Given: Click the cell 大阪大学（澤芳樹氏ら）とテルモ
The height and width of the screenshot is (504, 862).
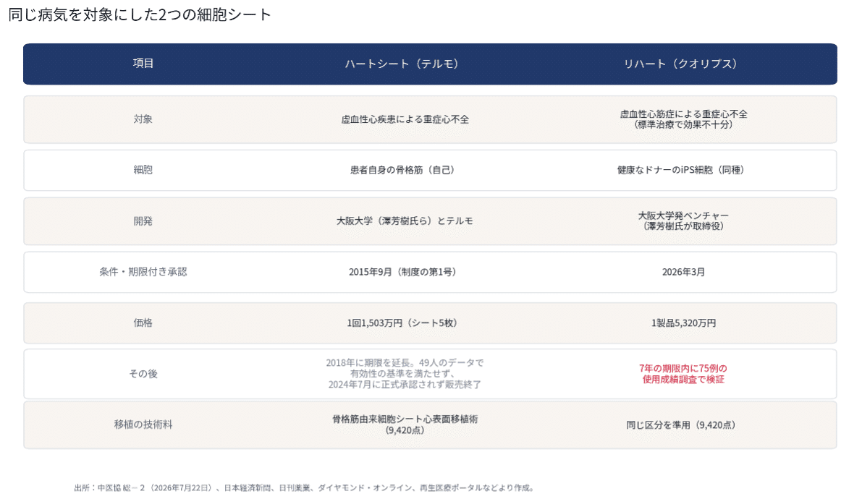Looking at the screenshot, I should pyautogui.click(x=405, y=221).
